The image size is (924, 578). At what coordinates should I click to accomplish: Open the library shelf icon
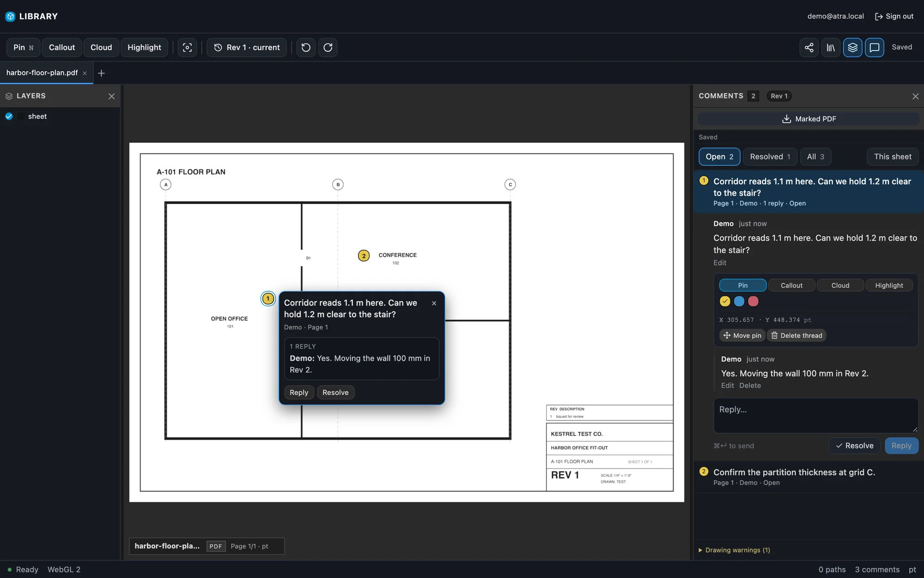coord(831,48)
